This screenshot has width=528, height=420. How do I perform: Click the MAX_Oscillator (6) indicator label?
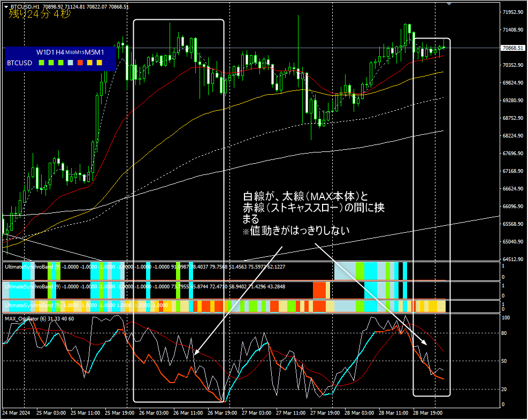click(x=40, y=319)
